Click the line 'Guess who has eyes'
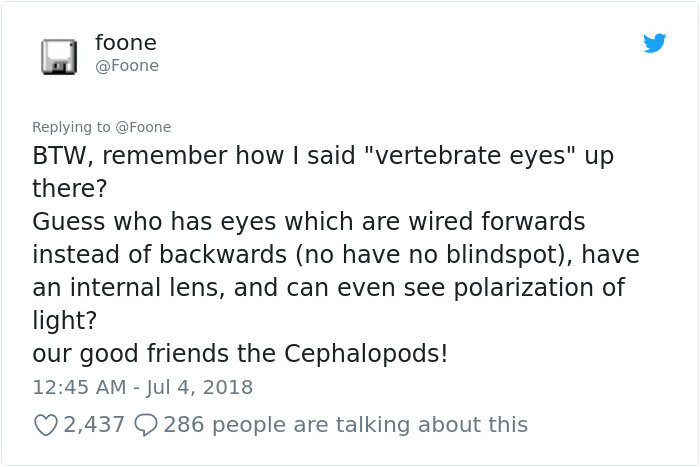This screenshot has width=700, height=467. [x=308, y=221]
